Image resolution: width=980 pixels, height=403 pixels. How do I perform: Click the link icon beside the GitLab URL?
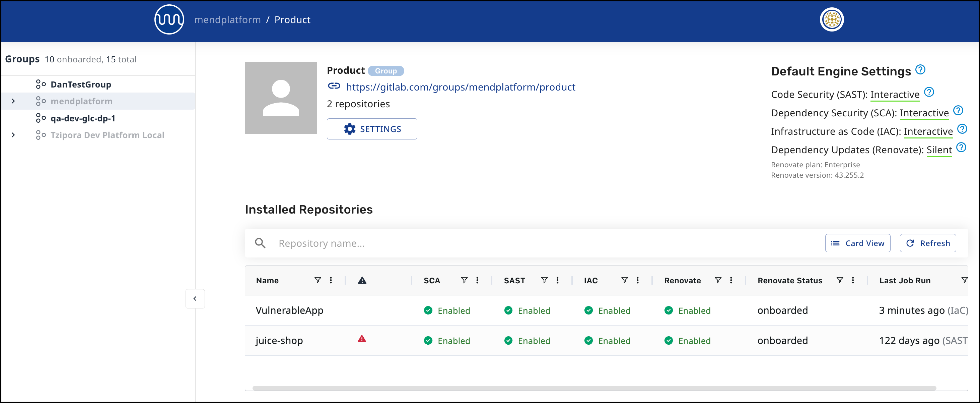point(334,86)
